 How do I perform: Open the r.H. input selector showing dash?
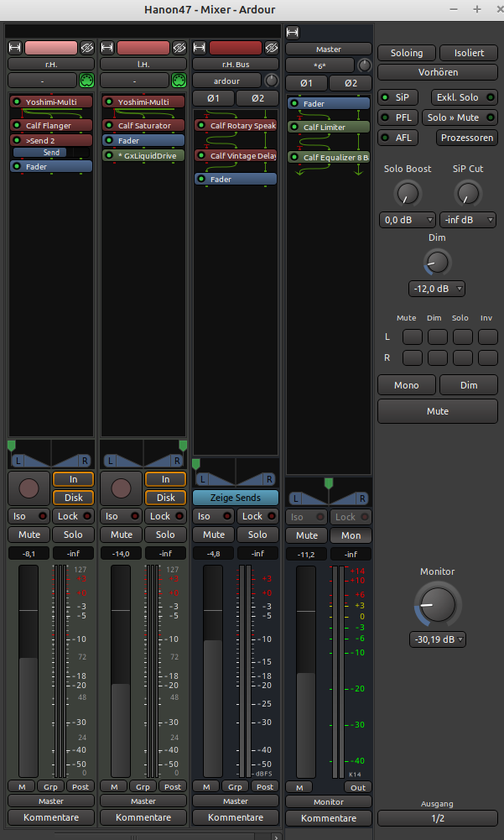42,81
